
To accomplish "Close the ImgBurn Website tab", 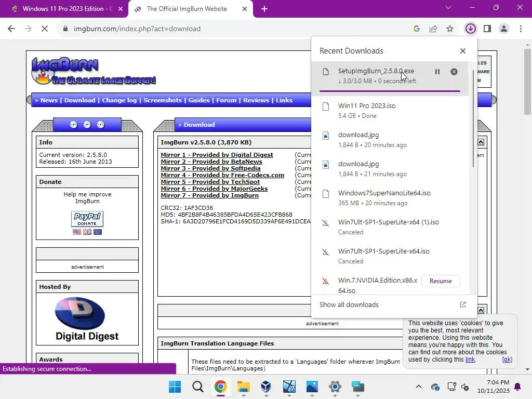I will coord(245,9).
